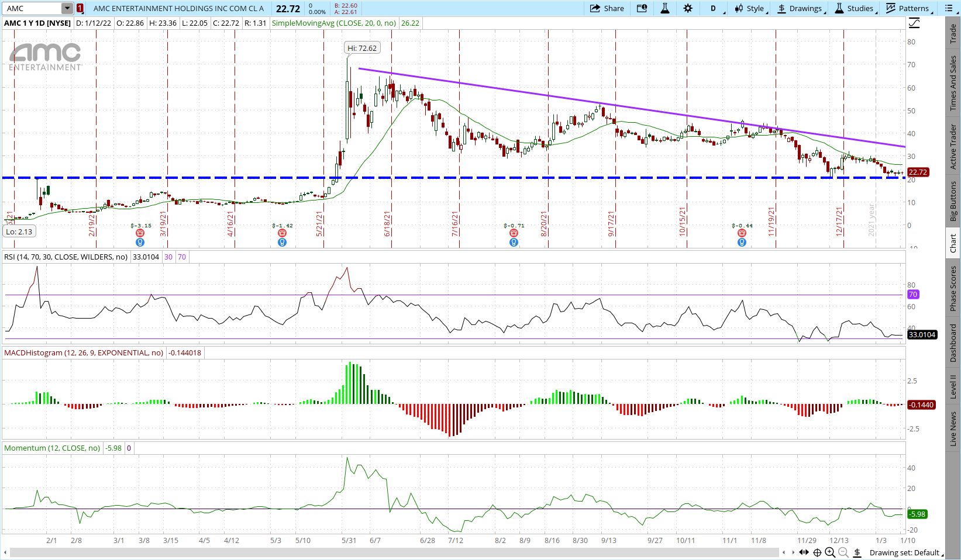Click the curve icon above the price axis
The width and height of the screenshot is (961, 560).
(x=914, y=23)
